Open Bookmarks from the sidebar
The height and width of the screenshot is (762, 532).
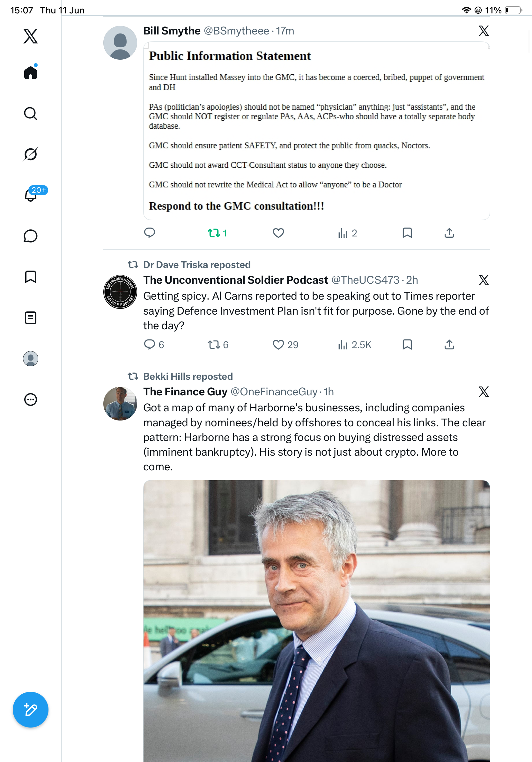coord(31,277)
